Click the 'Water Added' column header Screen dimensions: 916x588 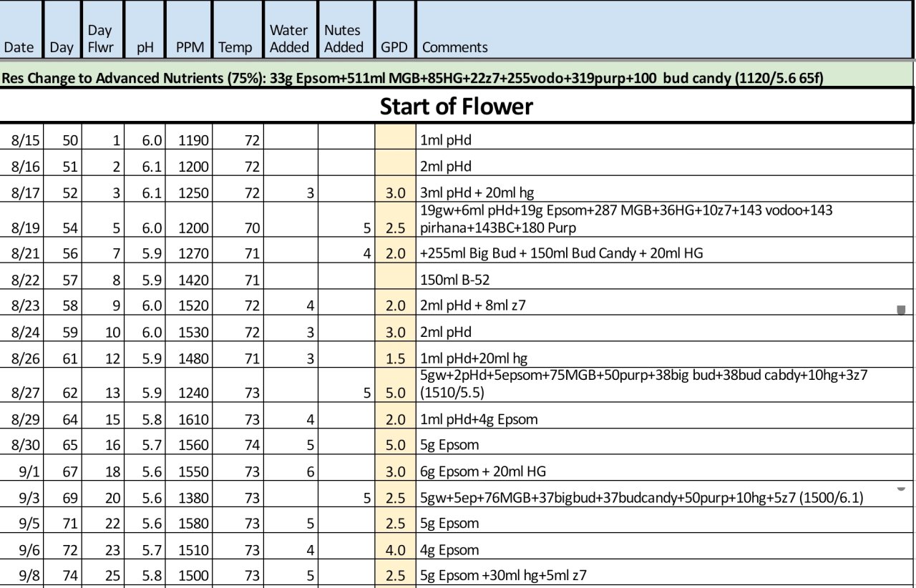291,30
